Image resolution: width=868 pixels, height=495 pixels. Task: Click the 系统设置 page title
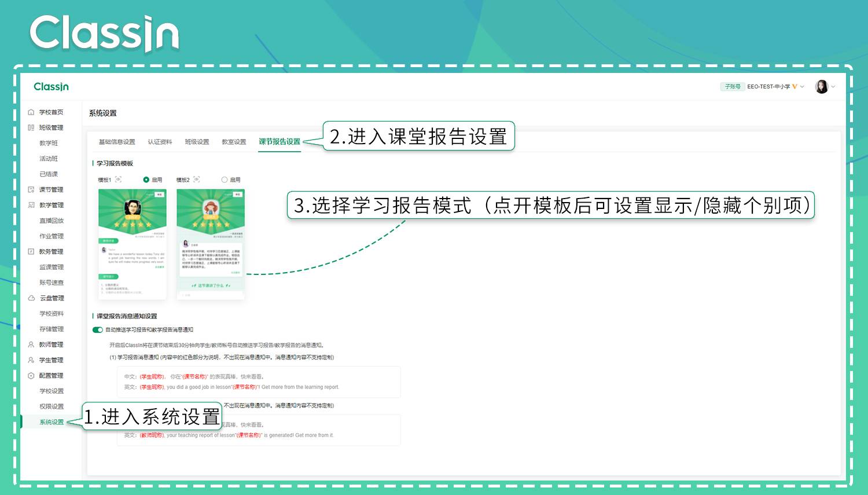tap(103, 113)
